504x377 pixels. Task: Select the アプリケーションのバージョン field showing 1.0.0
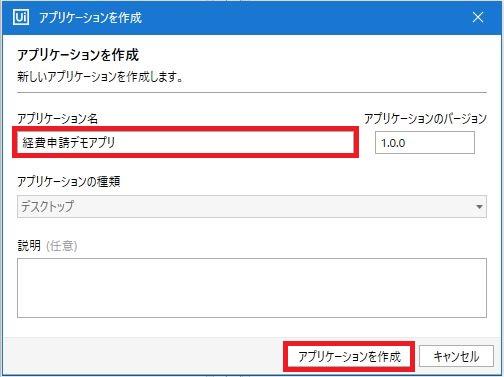tap(425, 143)
